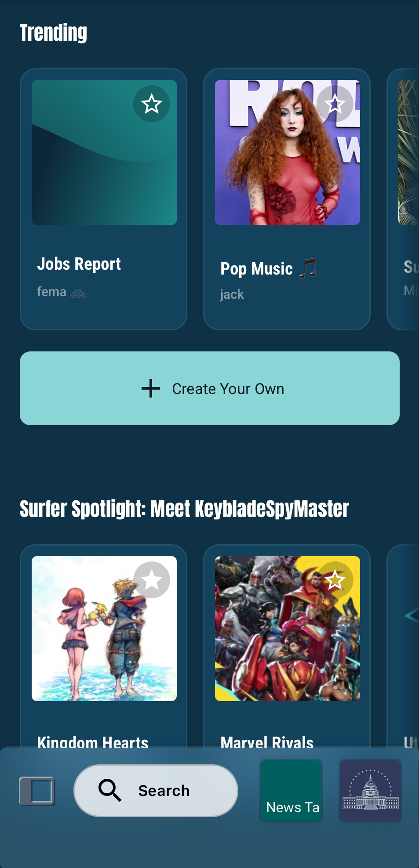The height and width of the screenshot is (868, 419).
Task: Open the Jobs Report title link
Action: pos(79,264)
